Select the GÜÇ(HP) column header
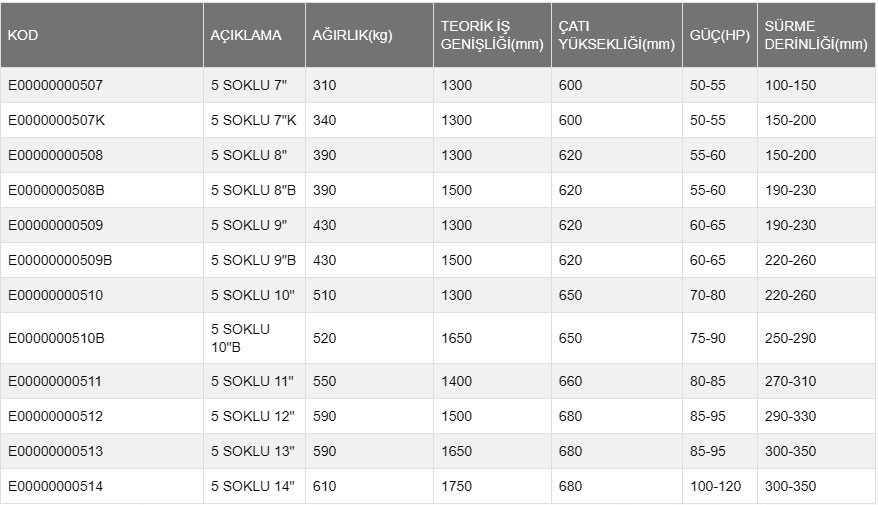This screenshot has height=505, width=878. point(719,35)
